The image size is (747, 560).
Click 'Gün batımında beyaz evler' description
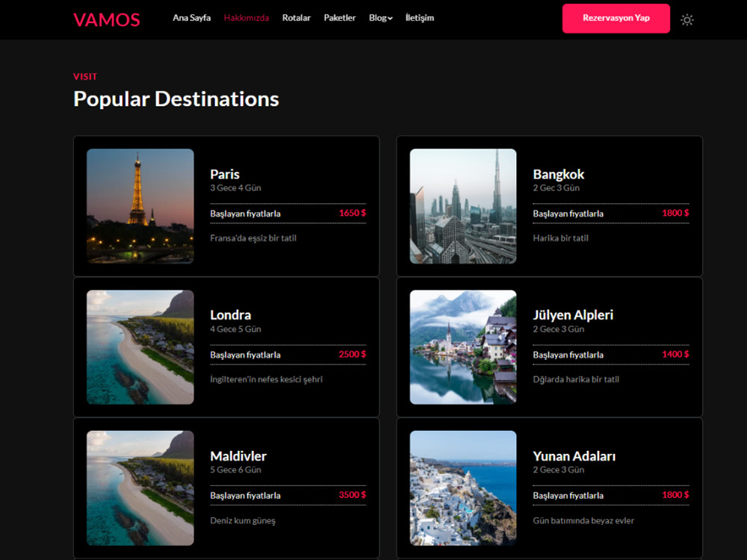583,520
